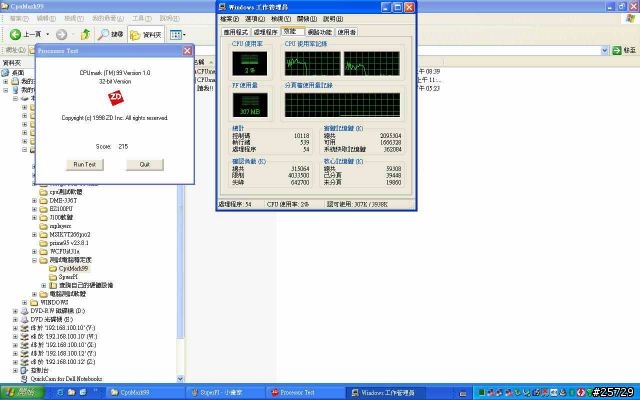This screenshot has width=640, height=400.
Task: Expand the WINDOWS folder node
Action: tap(25, 302)
